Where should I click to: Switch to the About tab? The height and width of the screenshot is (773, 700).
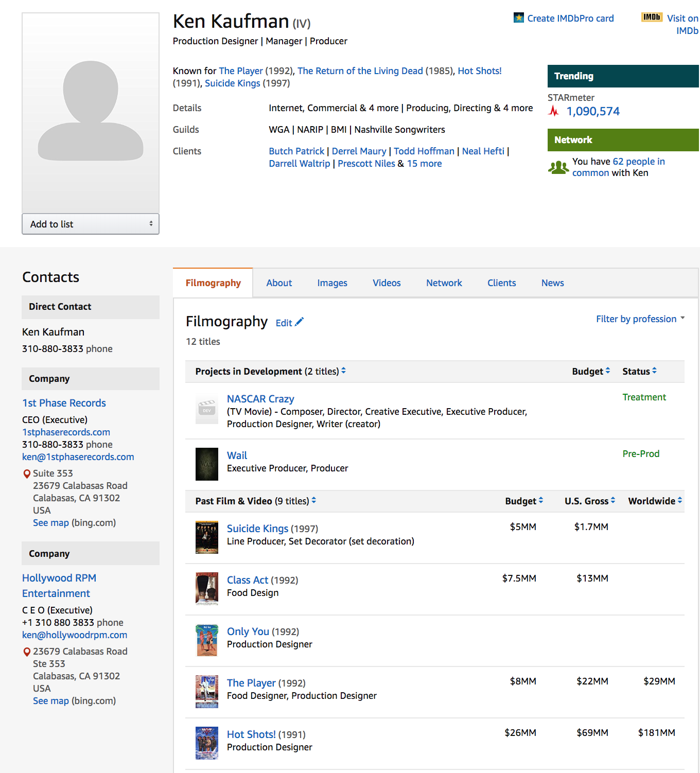[x=279, y=283]
